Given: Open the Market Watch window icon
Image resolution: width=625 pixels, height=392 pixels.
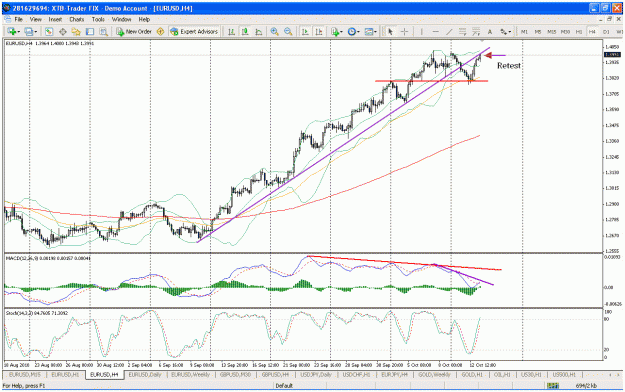Looking at the screenshot, I should tap(49, 32).
